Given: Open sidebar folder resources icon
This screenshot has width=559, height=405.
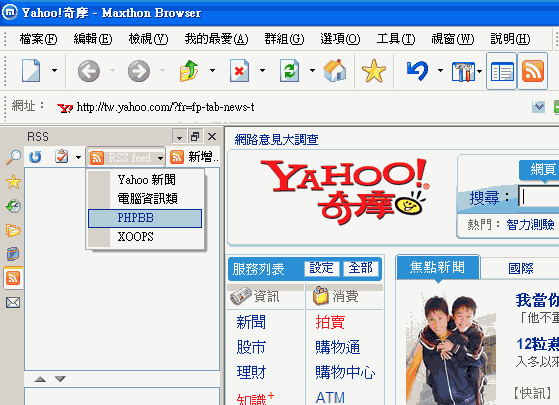Looking at the screenshot, I should point(14,230).
